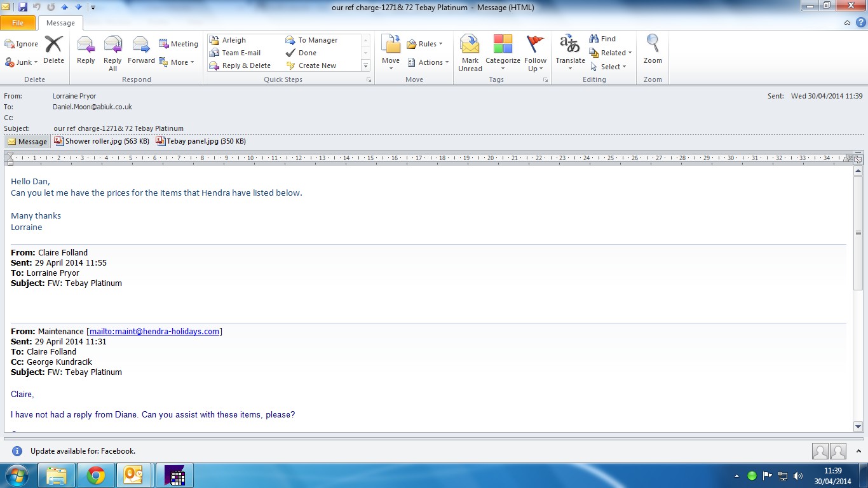Click the Reply All icon
This screenshot has width=868, height=488.
(112, 52)
